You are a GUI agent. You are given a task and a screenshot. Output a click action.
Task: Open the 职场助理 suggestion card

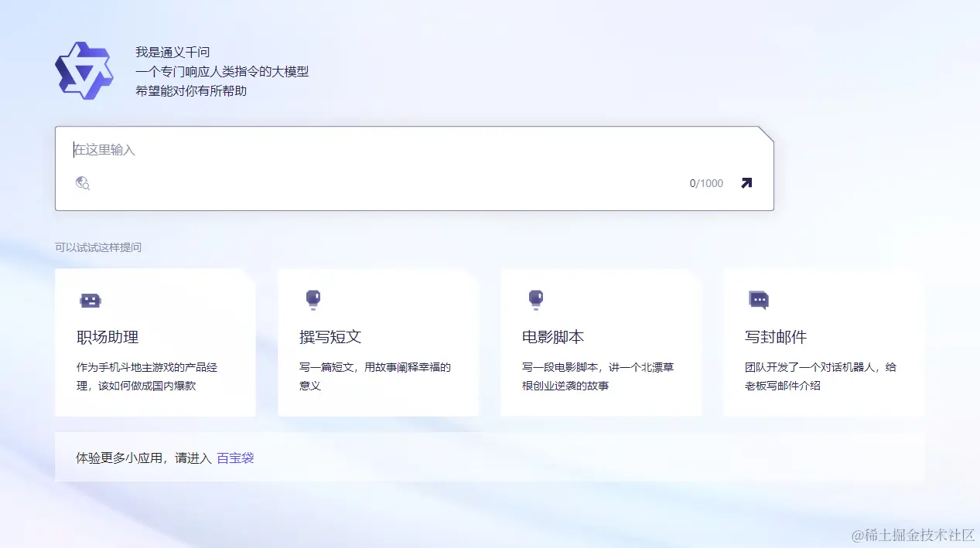click(x=155, y=342)
